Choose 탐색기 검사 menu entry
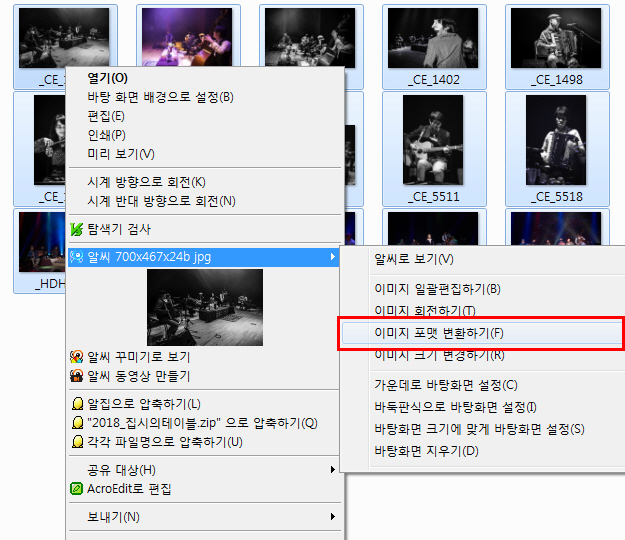Viewport: 625px width, 540px height. (x=119, y=229)
